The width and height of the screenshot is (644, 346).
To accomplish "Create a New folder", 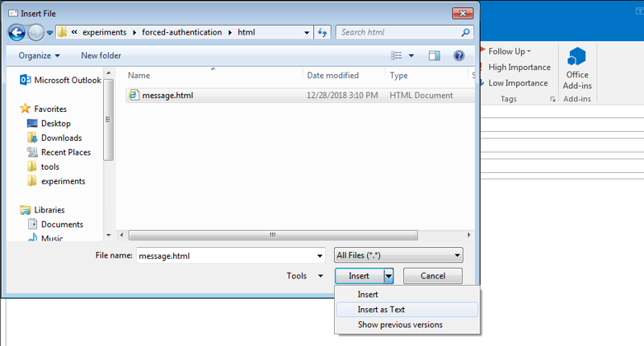I will (x=101, y=56).
